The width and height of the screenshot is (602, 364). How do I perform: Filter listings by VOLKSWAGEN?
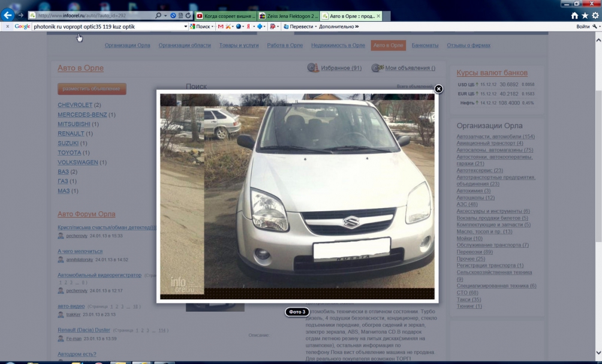coord(77,163)
